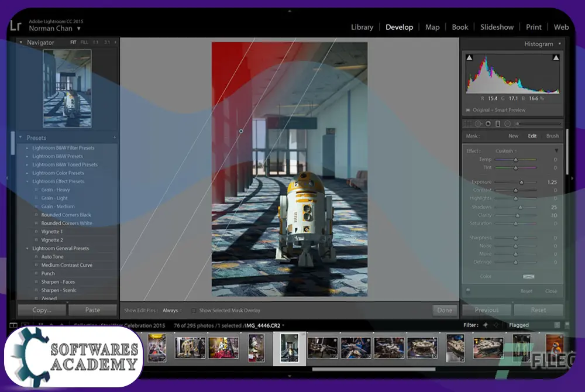Click the Navigator preview thumbnail

67,89
